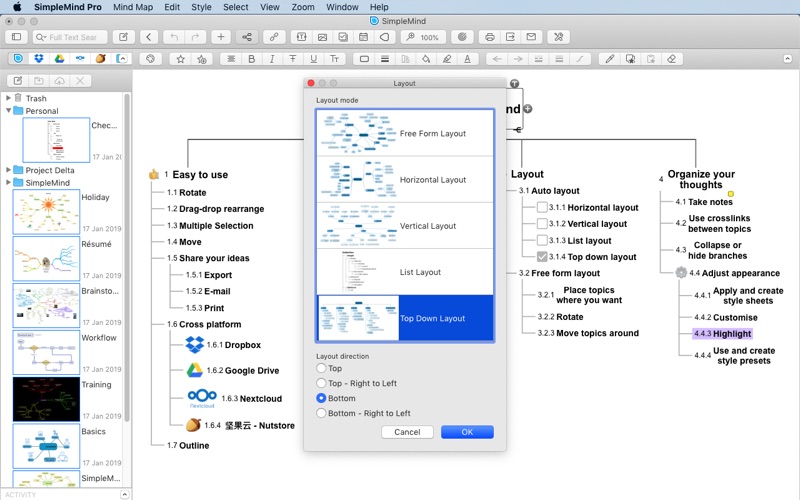Select the Bottom layout direction radio
Image resolution: width=800 pixels, height=500 pixels.
pyautogui.click(x=321, y=398)
